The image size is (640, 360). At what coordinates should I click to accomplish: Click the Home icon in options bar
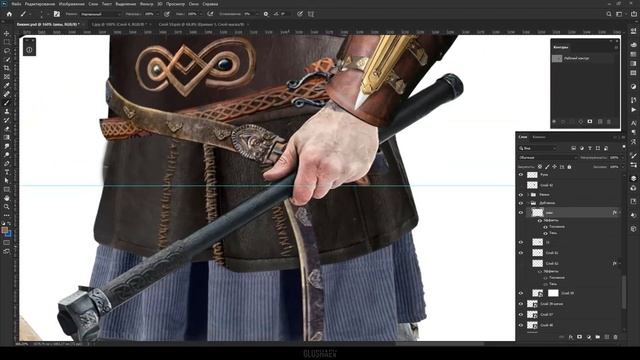coord(9,14)
